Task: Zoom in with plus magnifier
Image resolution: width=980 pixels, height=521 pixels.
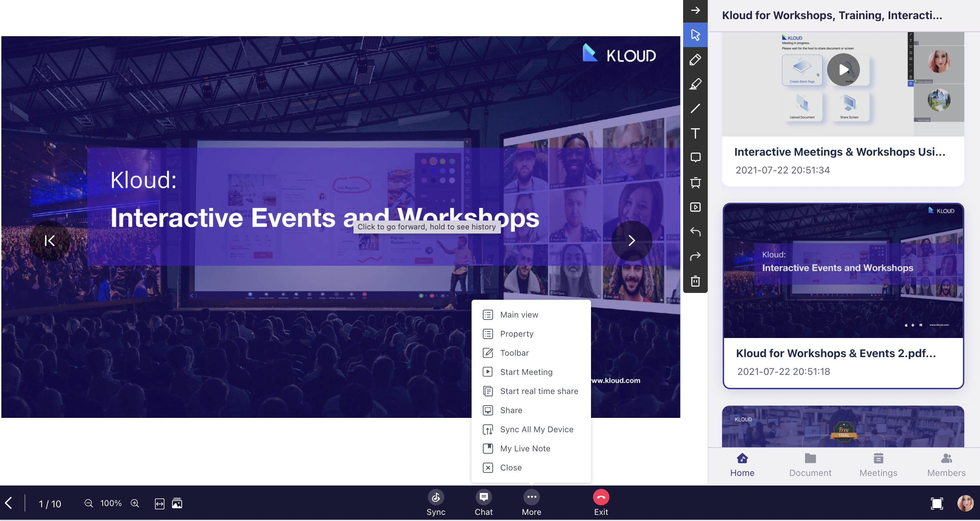Action: click(135, 503)
